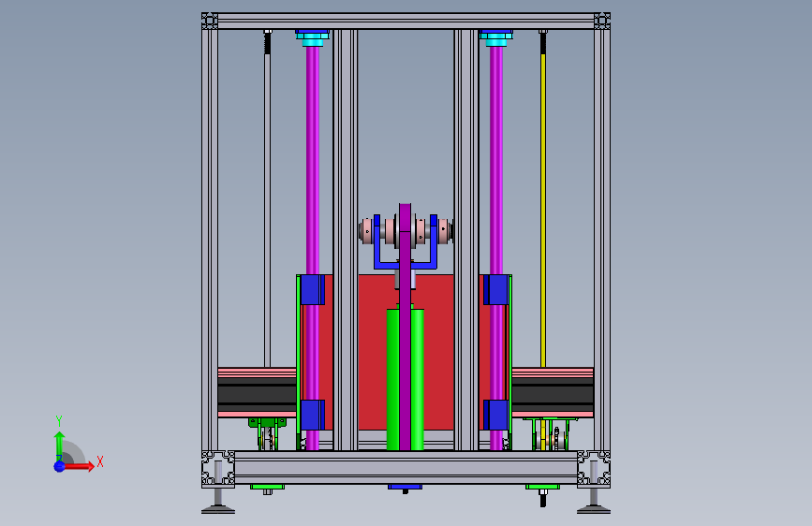Image resolution: width=812 pixels, height=526 pixels.
Task: Select the left inner vertical frame post
Action: [345, 240]
